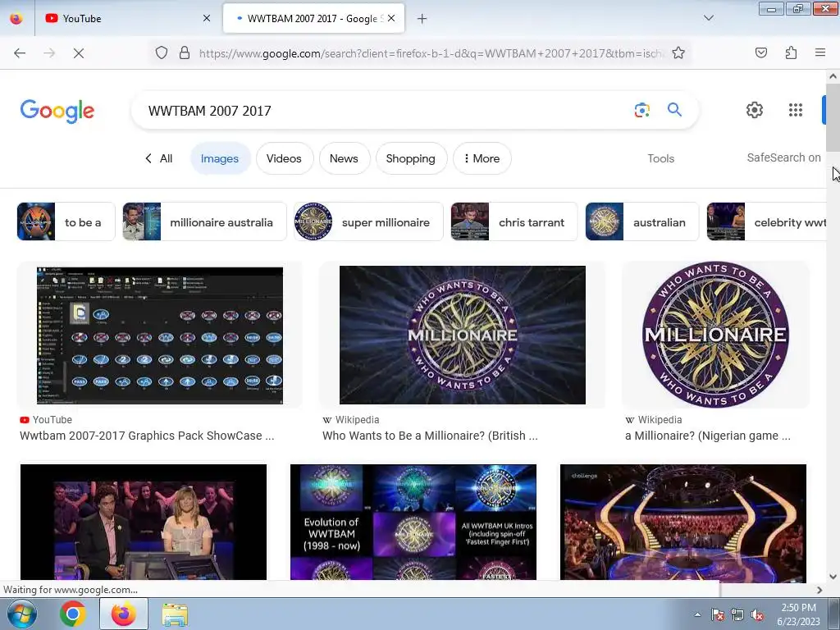Click Firefox icon in taskbar
Viewport: 840px width, 630px height.
point(124,614)
